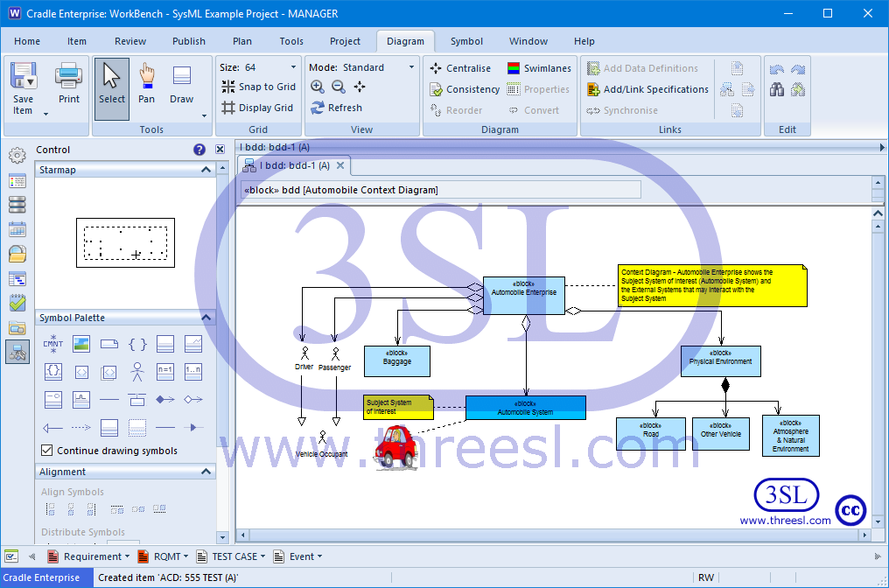
Task: Click the Save Item icon
Action: click(24, 75)
